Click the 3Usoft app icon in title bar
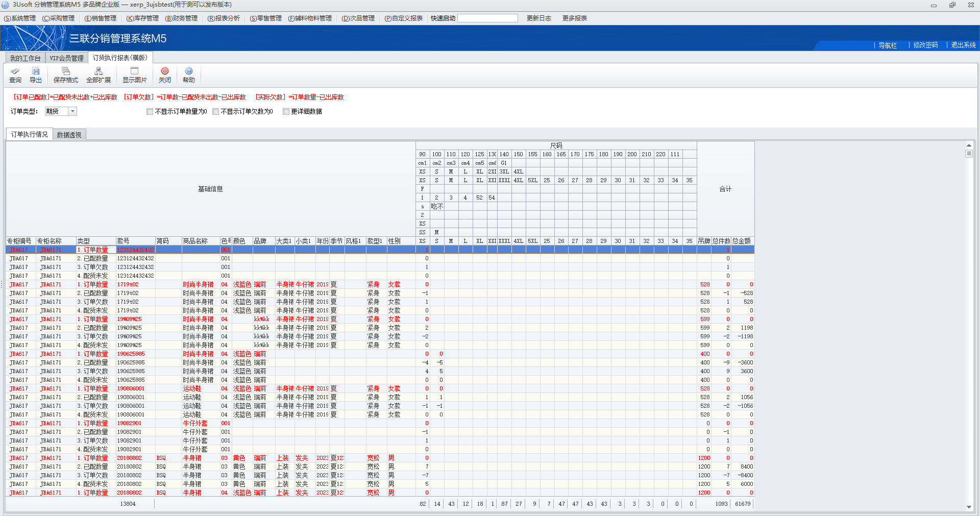Viewport: 980px width, 516px height. 5,5
